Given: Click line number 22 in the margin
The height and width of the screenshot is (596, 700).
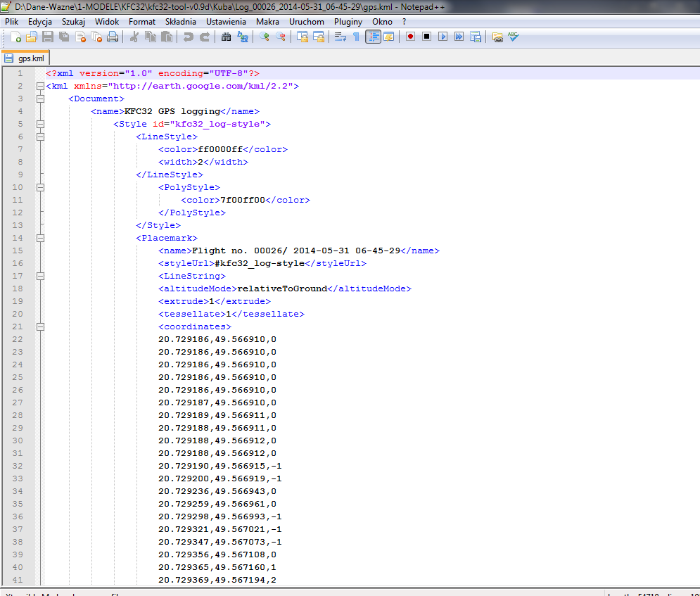Looking at the screenshot, I should (17, 339).
